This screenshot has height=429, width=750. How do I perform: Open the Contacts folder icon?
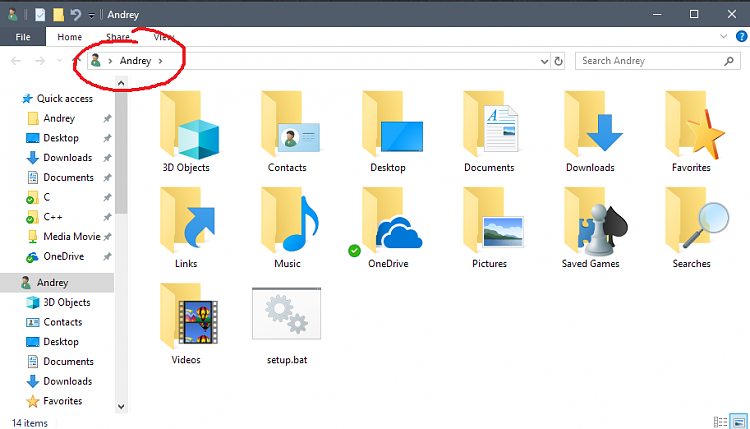click(290, 125)
